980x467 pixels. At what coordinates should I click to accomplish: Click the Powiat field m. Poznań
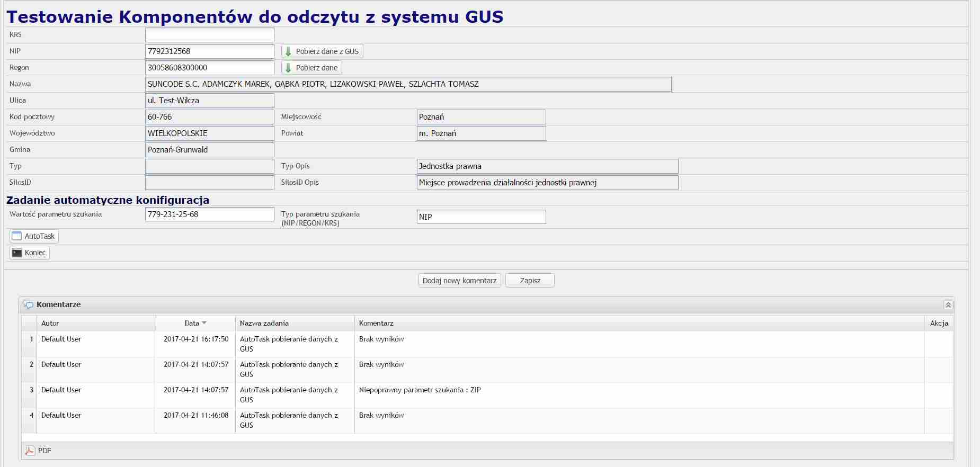point(482,133)
